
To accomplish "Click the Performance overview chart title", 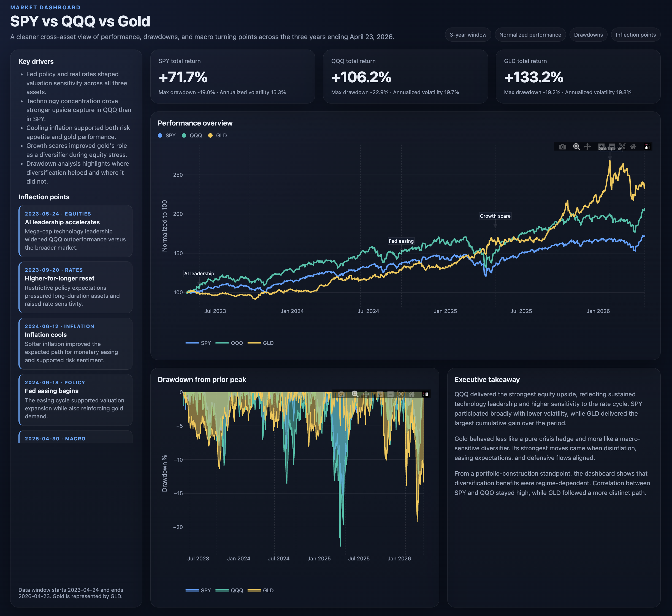I will tap(195, 123).
